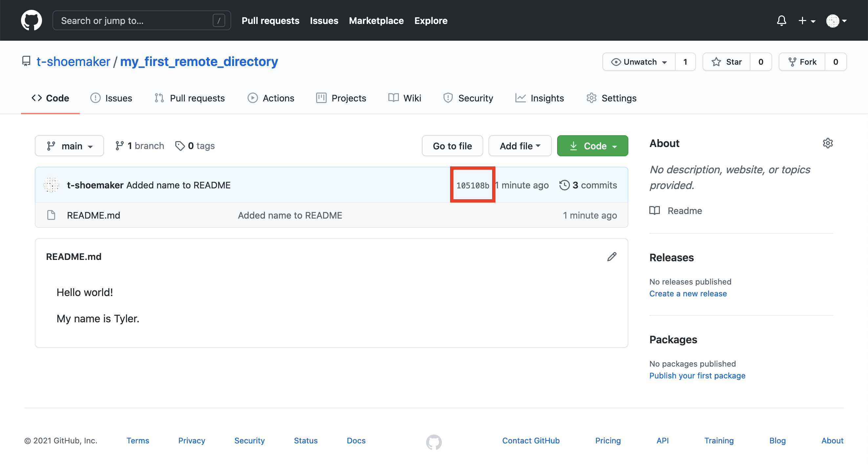Open Issues in top navigation

pyautogui.click(x=324, y=21)
